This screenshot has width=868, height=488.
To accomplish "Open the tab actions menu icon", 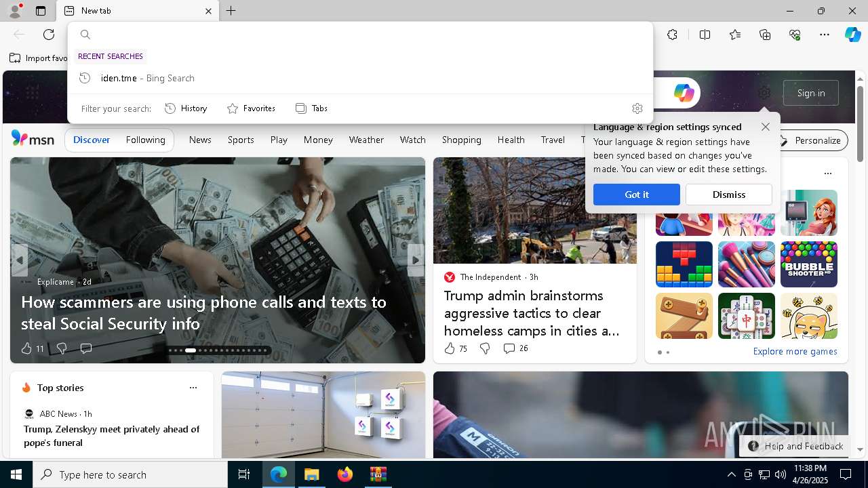I will (x=41, y=11).
